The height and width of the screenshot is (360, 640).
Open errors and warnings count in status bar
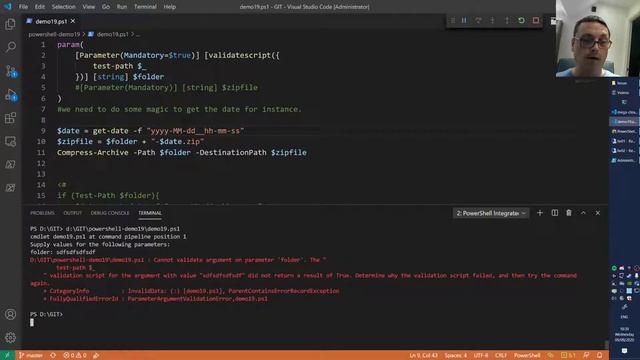[75, 356]
